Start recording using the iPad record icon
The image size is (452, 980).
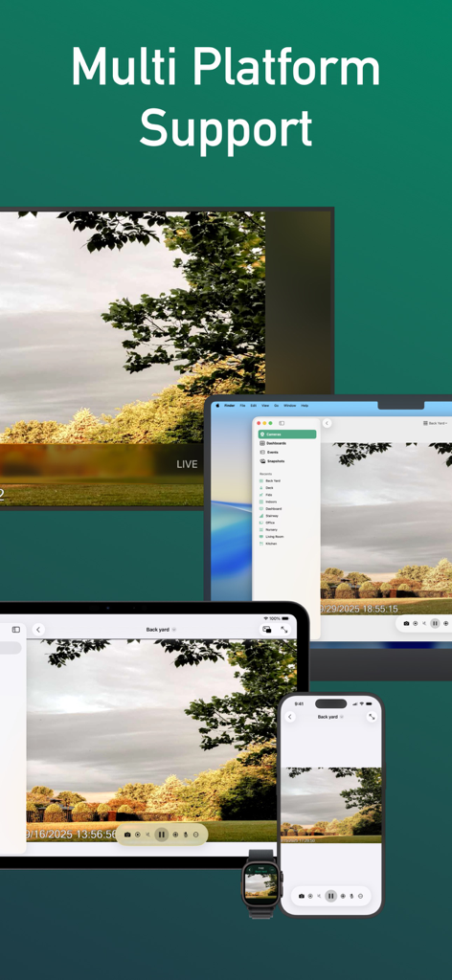(x=138, y=835)
